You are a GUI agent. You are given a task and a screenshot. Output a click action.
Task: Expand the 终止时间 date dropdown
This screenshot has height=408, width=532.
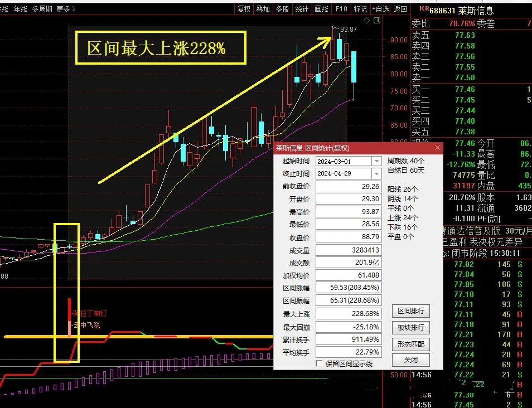pos(376,173)
